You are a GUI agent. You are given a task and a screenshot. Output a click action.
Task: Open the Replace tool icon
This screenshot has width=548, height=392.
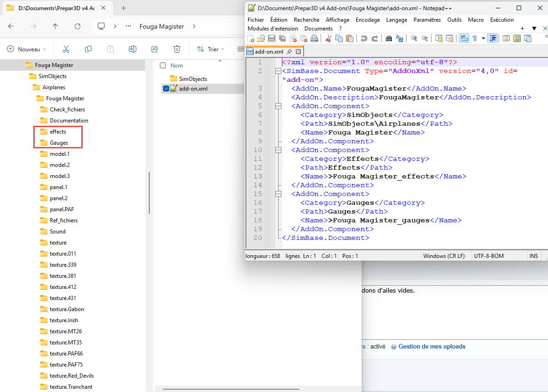pyautogui.click(x=400, y=38)
